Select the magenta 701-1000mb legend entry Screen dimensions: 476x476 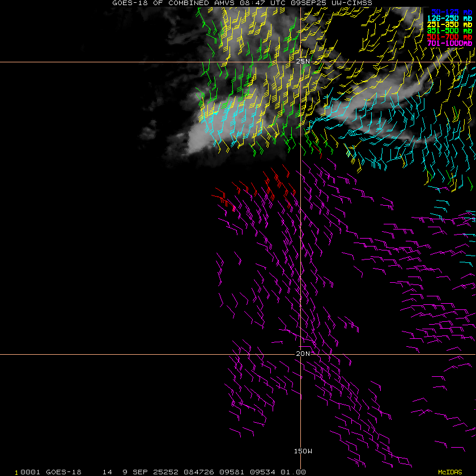[449, 43]
